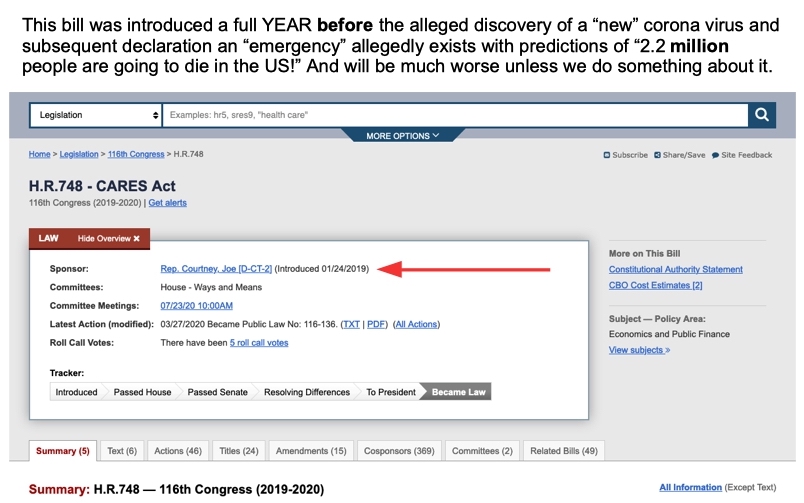Click the Get alerts link
Image resolution: width=804 pixels, height=503 pixels.
(x=167, y=203)
